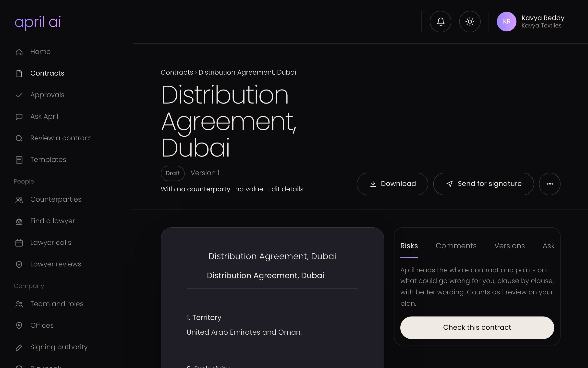Click the Review a contract magnifier icon
Image resolution: width=588 pixels, height=368 pixels.
click(19, 138)
